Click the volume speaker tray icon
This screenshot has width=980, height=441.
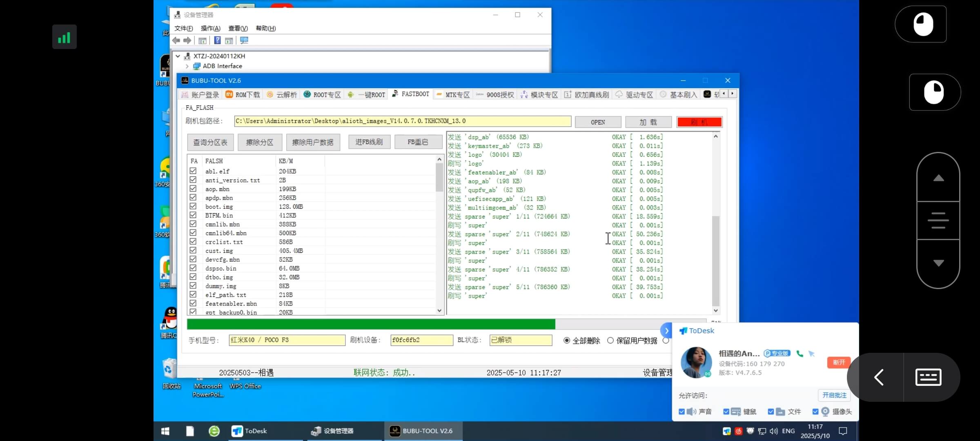[x=773, y=431]
